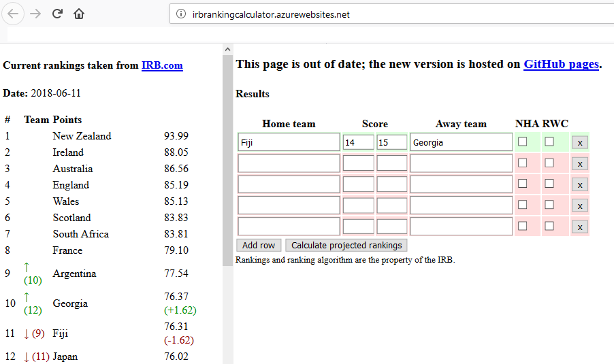Image resolution: width=614 pixels, height=364 pixels.
Task: Open the browser home page icon
Action: pos(79,14)
